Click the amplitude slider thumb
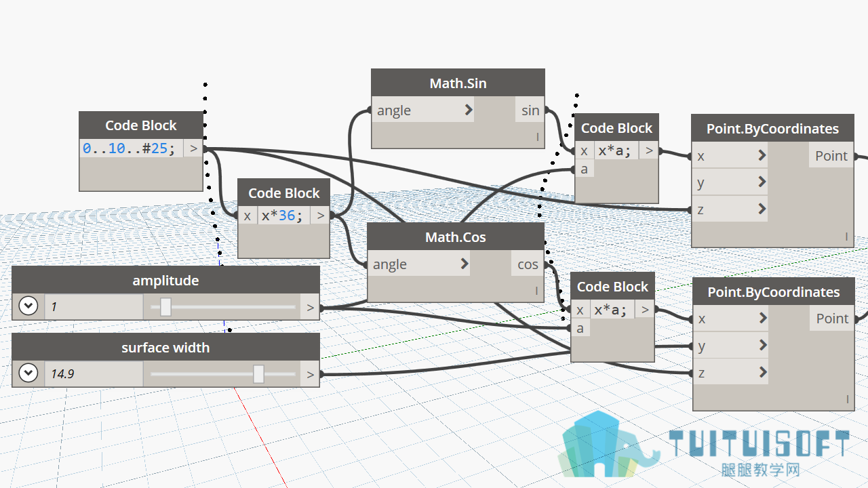Image resolution: width=868 pixels, height=488 pixels. pos(165,307)
